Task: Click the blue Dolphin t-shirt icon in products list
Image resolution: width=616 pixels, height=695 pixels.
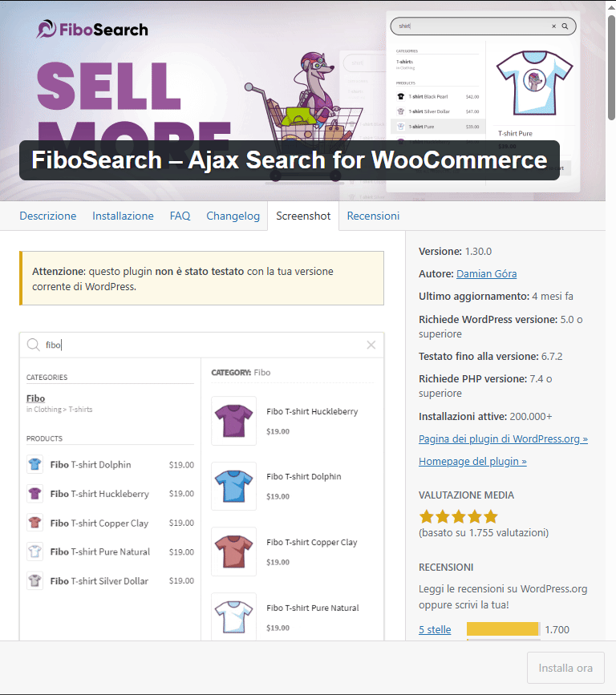Action: pos(34,464)
